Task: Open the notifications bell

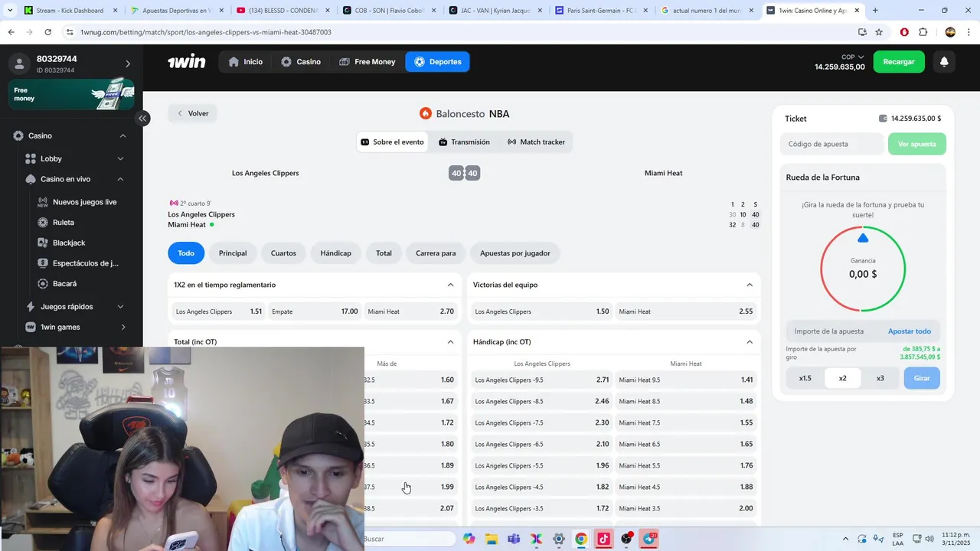Action: 944,62
